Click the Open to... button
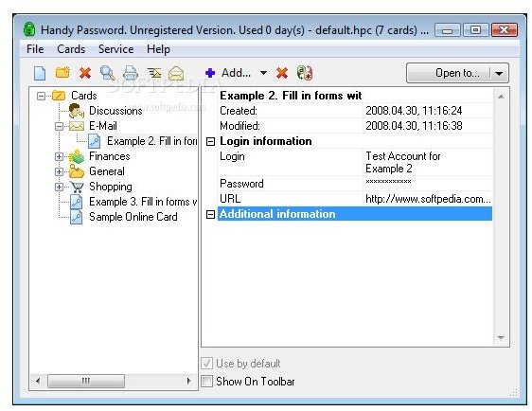Screen dimensions: 532x411 pos(450,73)
